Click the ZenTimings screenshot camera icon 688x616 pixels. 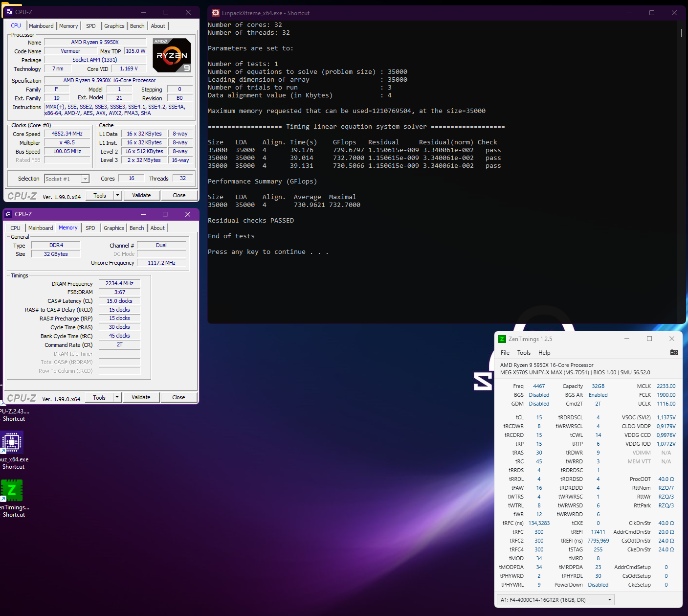674,352
